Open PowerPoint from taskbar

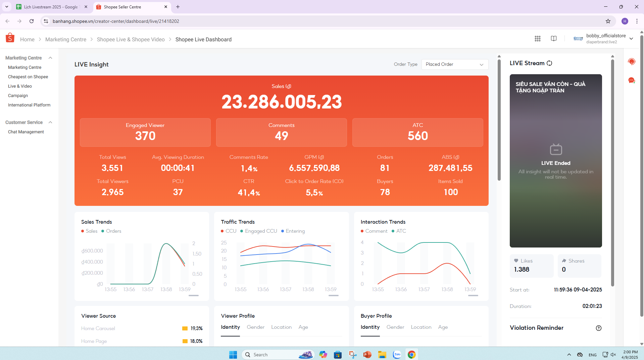coord(367,355)
